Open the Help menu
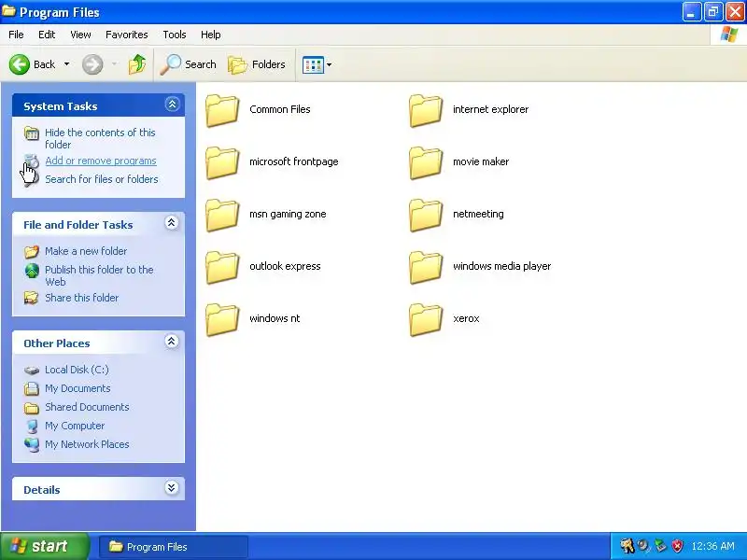747x560 pixels. [x=211, y=35]
